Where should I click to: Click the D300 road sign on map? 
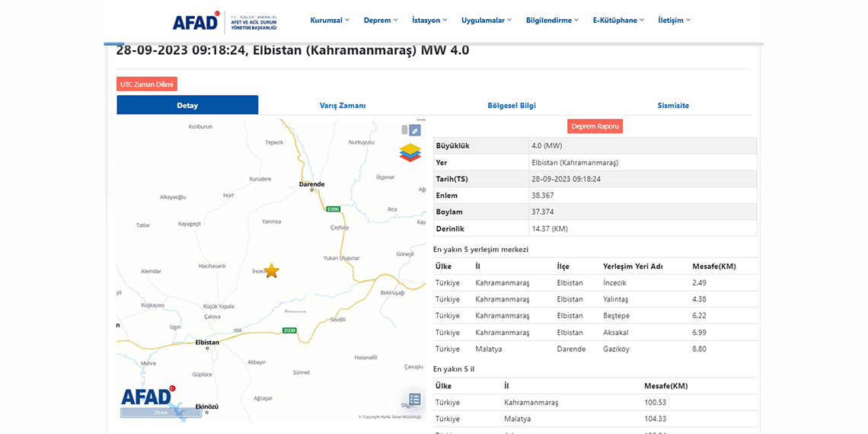point(332,209)
